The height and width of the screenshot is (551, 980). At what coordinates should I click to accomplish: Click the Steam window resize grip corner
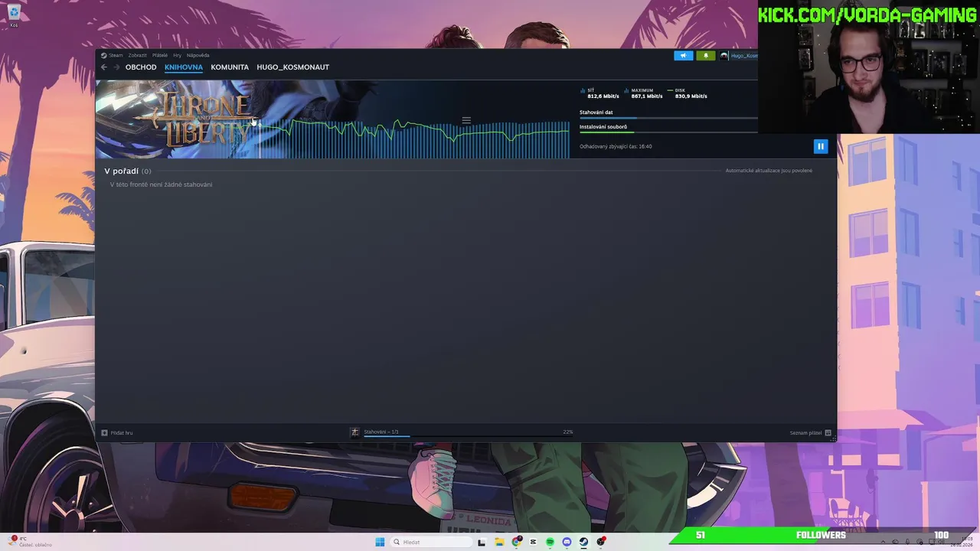[833, 439]
